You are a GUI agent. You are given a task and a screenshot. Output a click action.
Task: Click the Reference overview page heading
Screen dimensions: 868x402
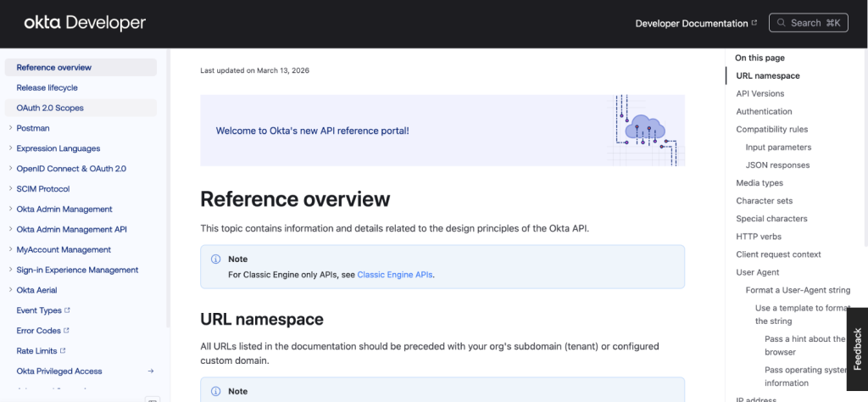pyautogui.click(x=295, y=199)
